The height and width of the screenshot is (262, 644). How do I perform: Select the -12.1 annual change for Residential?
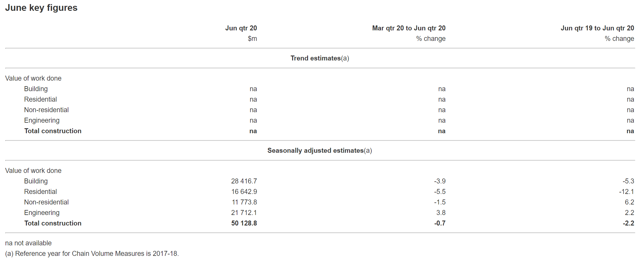pos(626,192)
